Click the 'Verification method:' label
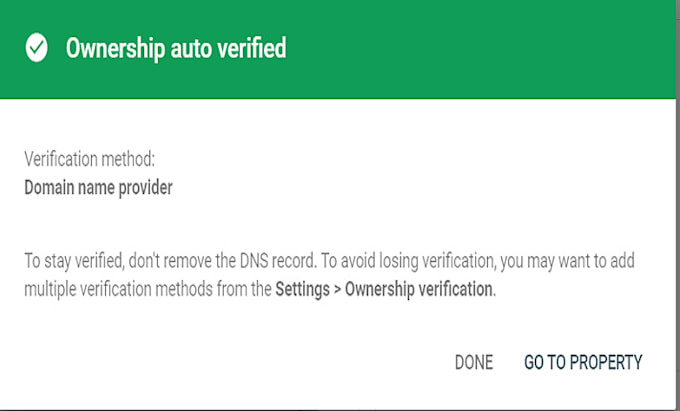This screenshot has width=680, height=411. 89,159
